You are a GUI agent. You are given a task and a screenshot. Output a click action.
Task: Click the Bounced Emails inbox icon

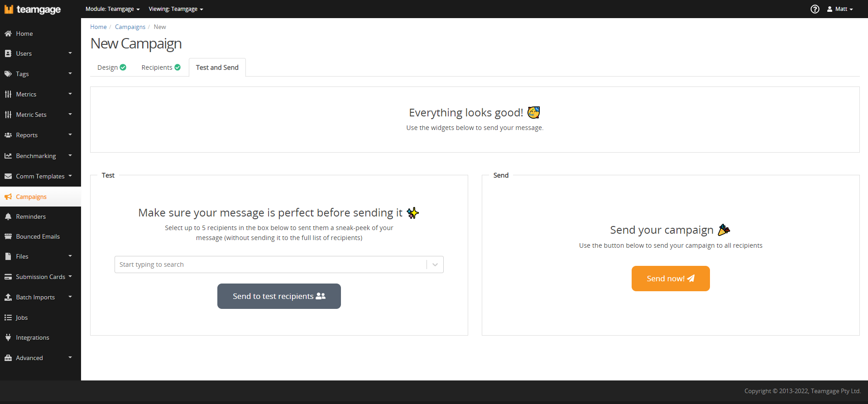[x=8, y=236]
